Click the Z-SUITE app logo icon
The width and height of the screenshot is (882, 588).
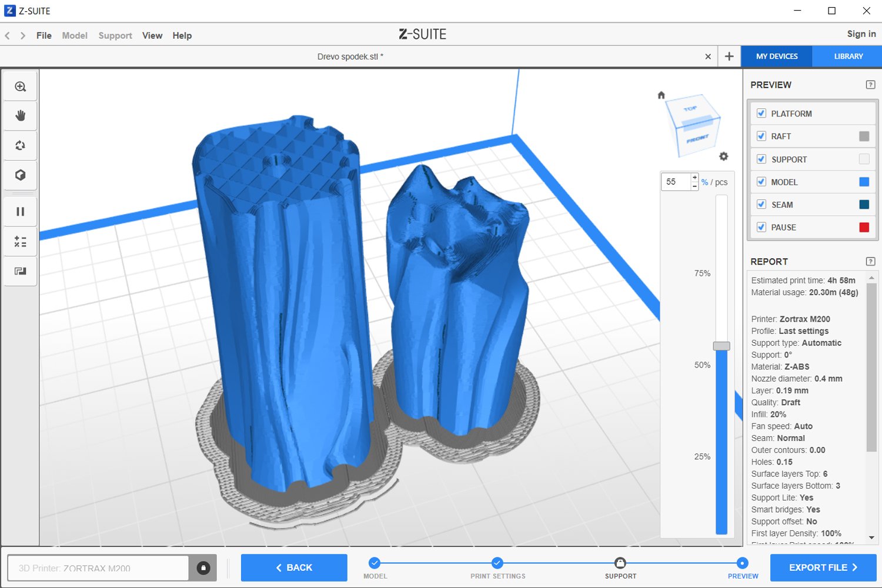click(10, 11)
